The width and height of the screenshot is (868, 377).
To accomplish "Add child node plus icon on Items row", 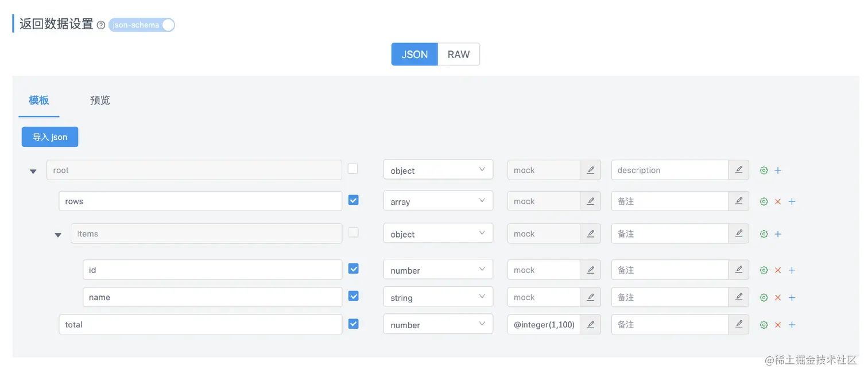I will (778, 234).
